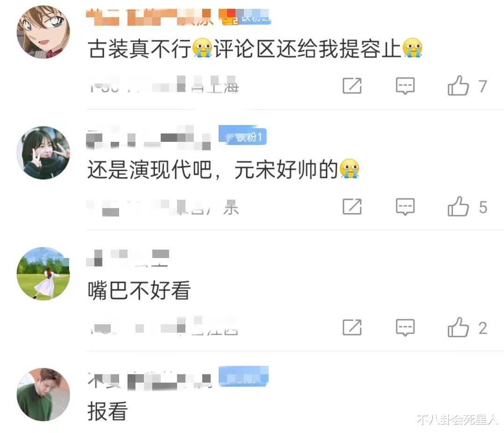Like the 嘴巴不好看 comment
Image resolution: width=504 pixels, height=433 pixels.
(467, 328)
